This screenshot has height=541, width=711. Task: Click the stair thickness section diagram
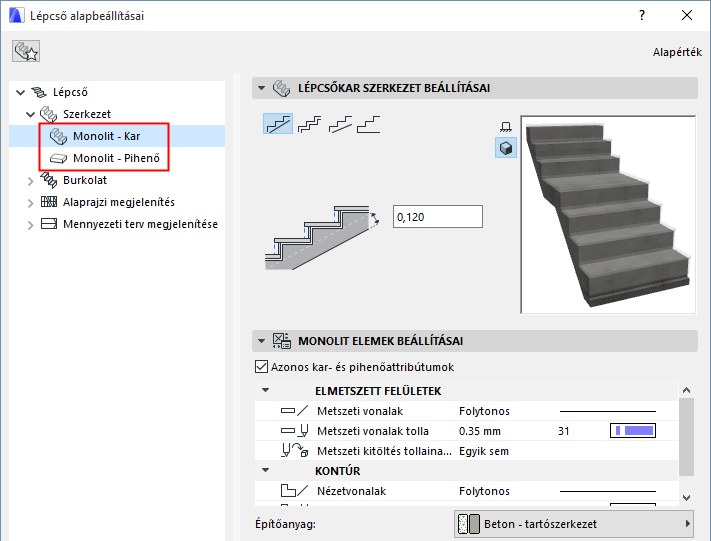click(322, 238)
